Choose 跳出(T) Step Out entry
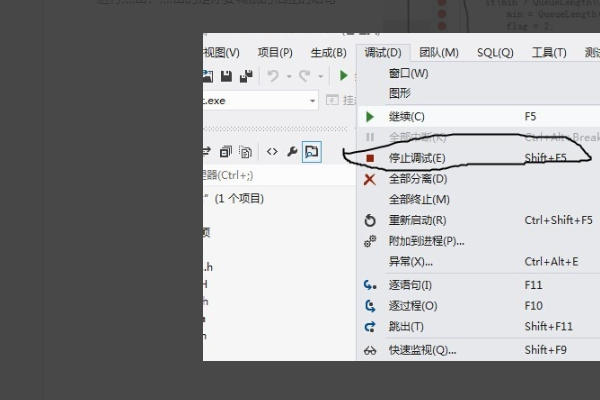Image resolution: width=600 pixels, height=400 pixels. point(406,327)
